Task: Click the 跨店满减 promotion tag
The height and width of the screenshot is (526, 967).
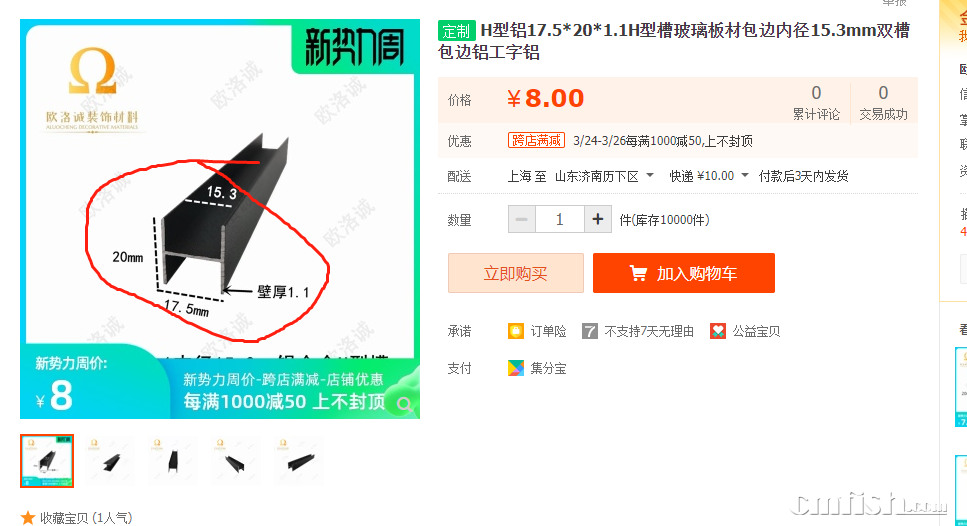Action: [537, 141]
